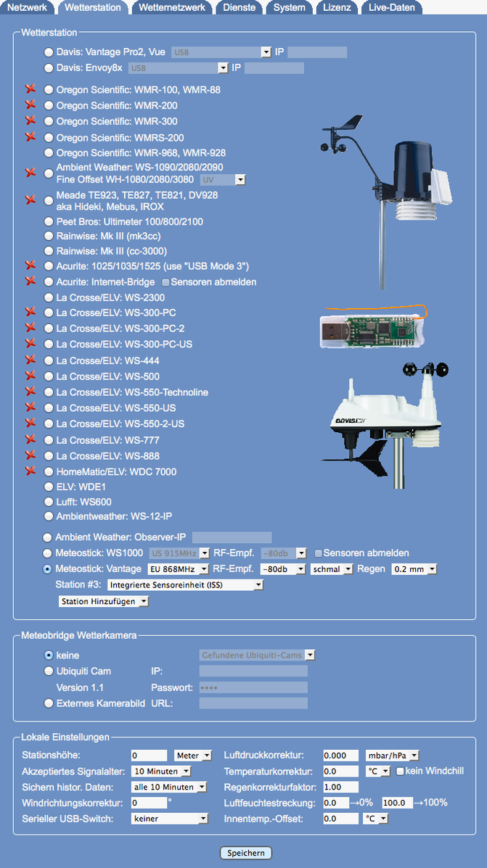Open the Regen 0.2 mm dropdown
Image resolution: width=487 pixels, height=868 pixels.
pyautogui.click(x=414, y=569)
